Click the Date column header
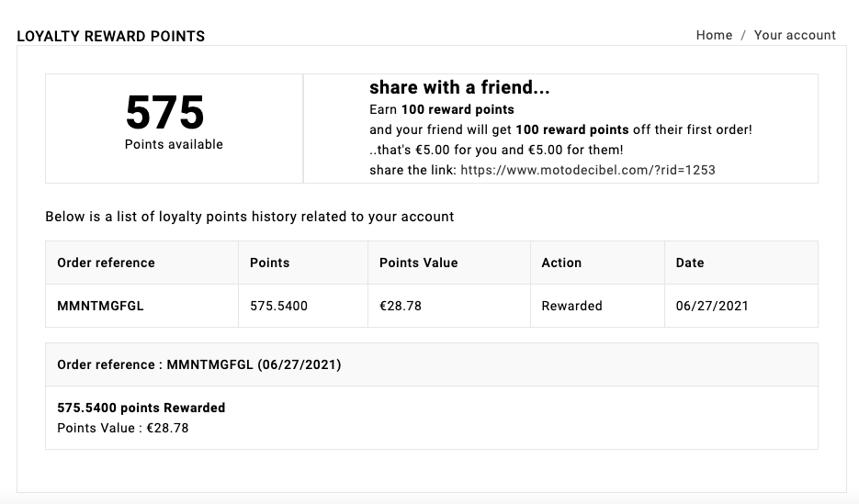The width and height of the screenshot is (859, 504). pos(690,263)
